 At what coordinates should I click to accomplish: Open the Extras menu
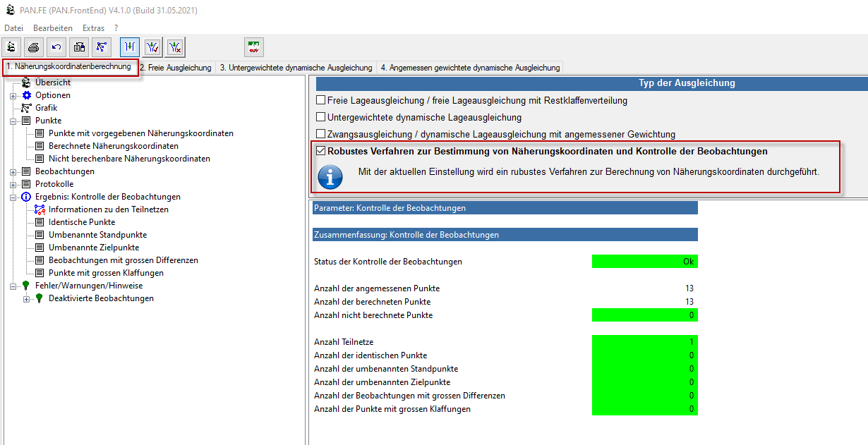[x=93, y=28]
